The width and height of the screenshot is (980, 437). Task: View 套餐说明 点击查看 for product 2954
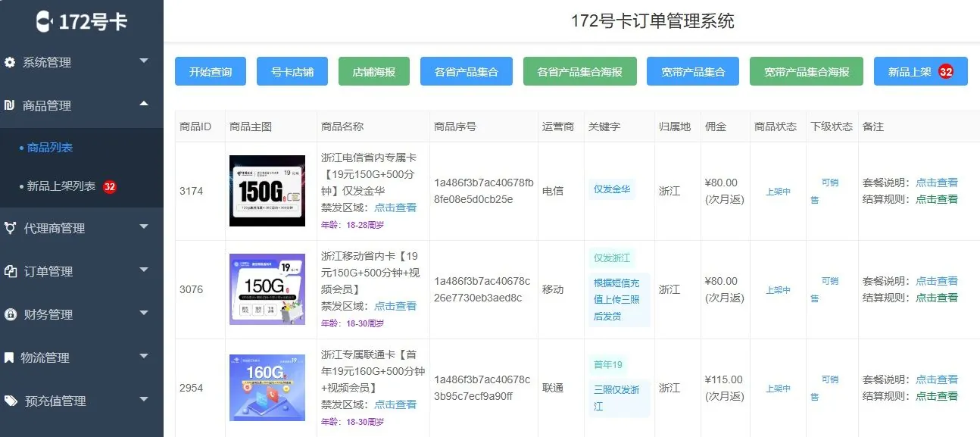(937, 379)
